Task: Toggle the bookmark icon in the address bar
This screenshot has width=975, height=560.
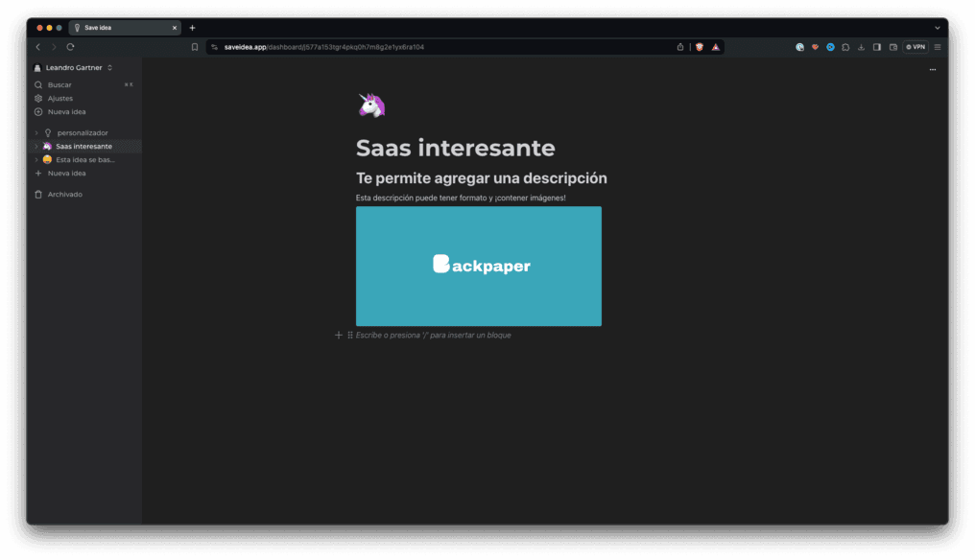Action: (195, 46)
